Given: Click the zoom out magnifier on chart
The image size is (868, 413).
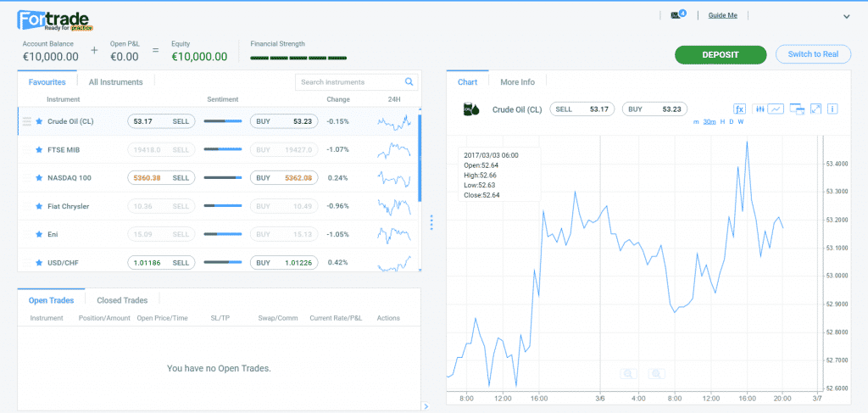Looking at the screenshot, I should click(x=628, y=374).
